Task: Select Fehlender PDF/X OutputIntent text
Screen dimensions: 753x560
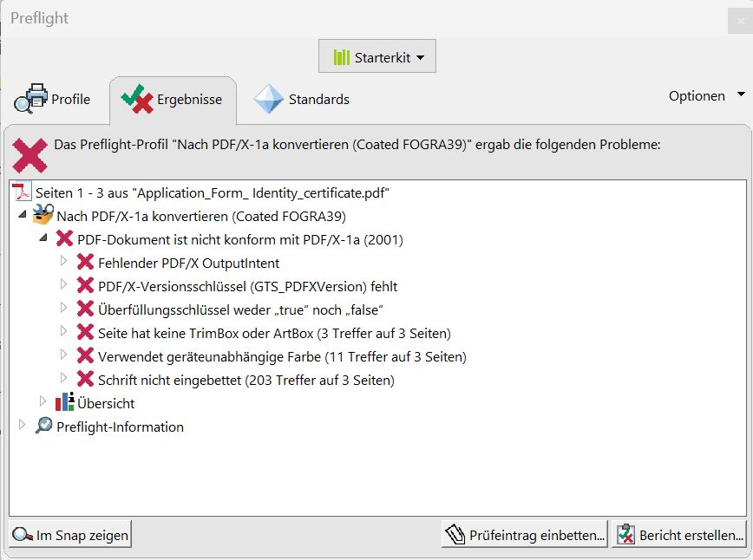Action: (x=189, y=264)
